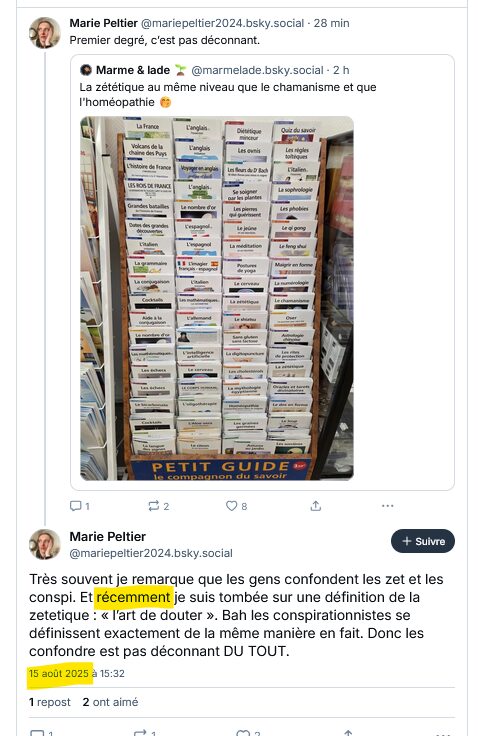View the 2 ont aimé list

(x=110, y=702)
